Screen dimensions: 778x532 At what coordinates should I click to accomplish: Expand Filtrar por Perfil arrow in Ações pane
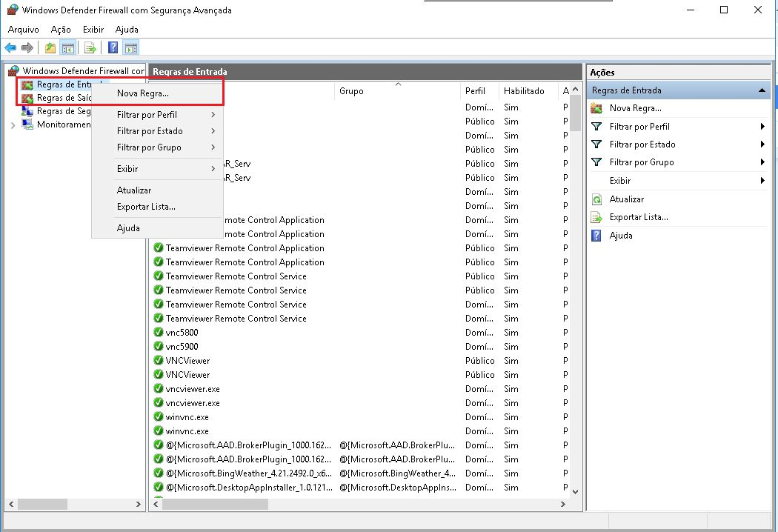[x=762, y=127]
